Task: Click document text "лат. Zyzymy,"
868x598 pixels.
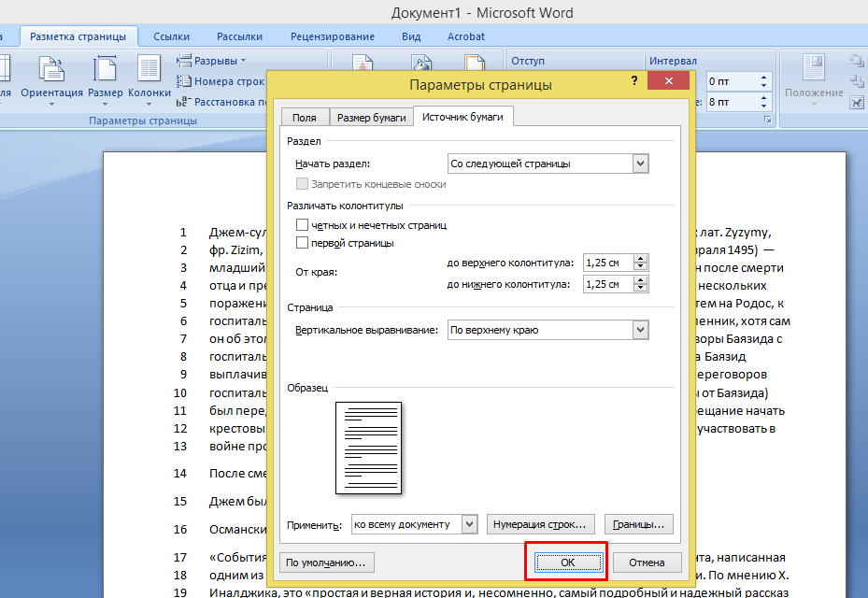Action: coord(735,233)
